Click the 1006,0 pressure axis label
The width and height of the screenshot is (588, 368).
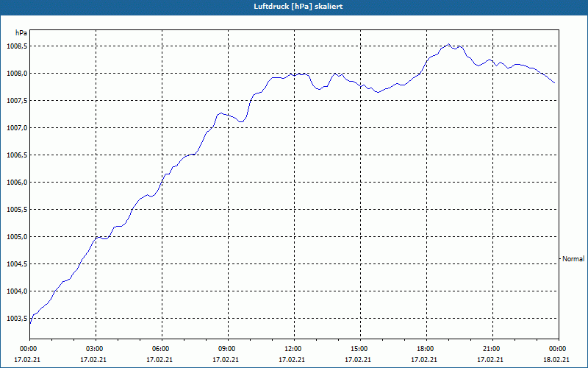16,183
